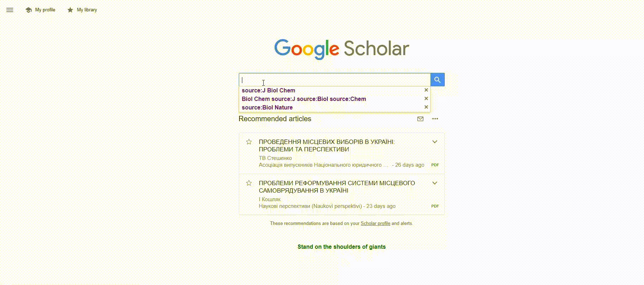Star the article by І Кошляк
The image size is (644, 285).
coord(249,183)
